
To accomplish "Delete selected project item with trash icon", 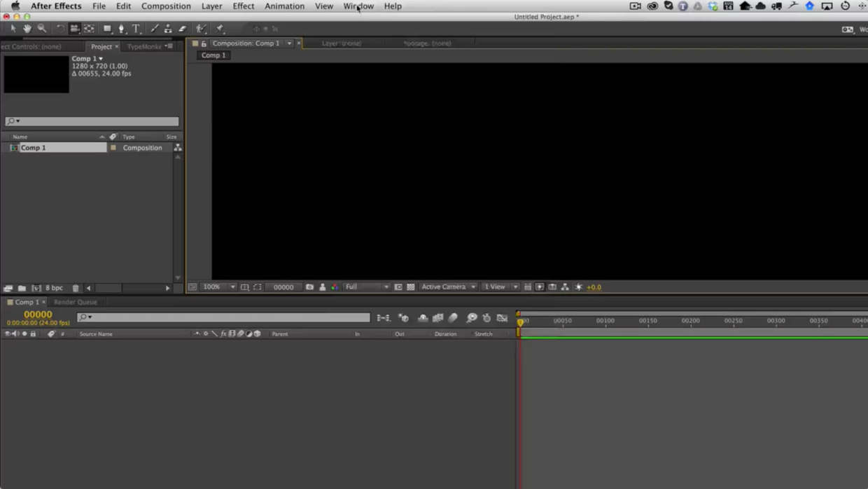I will coord(76,288).
